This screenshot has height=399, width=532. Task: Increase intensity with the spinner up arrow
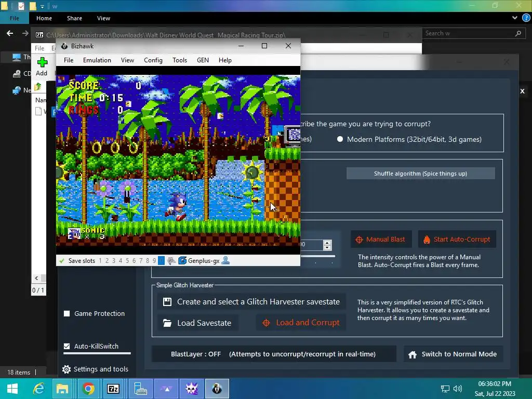click(327, 243)
